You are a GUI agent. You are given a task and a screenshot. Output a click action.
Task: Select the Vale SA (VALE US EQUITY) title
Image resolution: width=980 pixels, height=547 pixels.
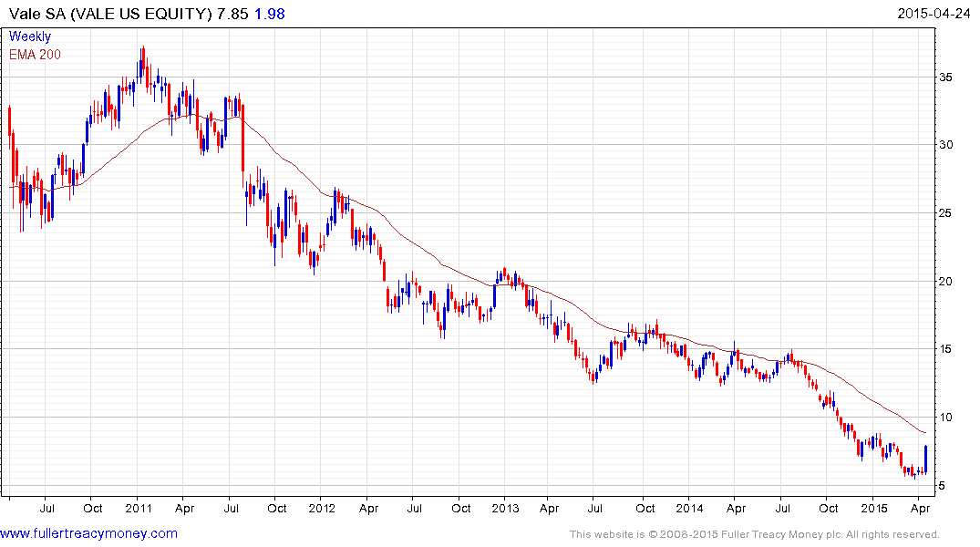pos(110,14)
